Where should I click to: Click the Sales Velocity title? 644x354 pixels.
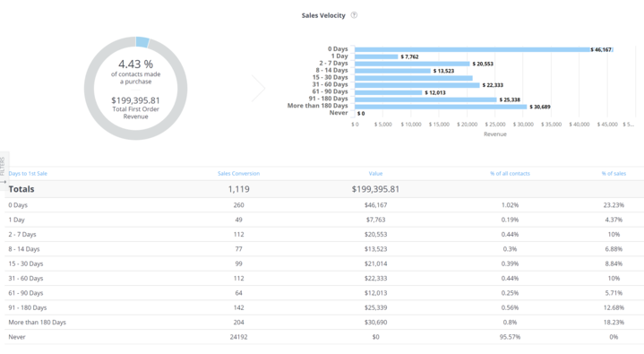point(323,15)
